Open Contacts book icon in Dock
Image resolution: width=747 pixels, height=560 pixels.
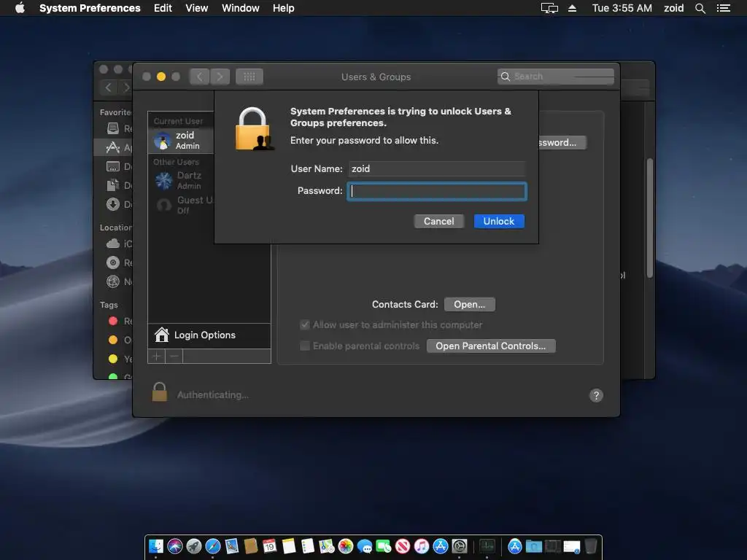coord(251,546)
